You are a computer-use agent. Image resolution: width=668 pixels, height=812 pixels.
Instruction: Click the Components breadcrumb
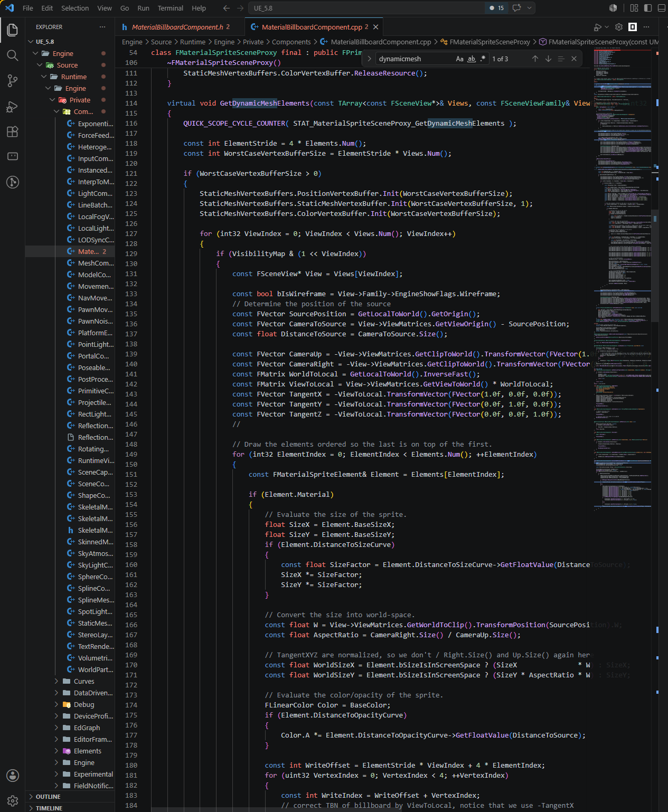coord(291,42)
